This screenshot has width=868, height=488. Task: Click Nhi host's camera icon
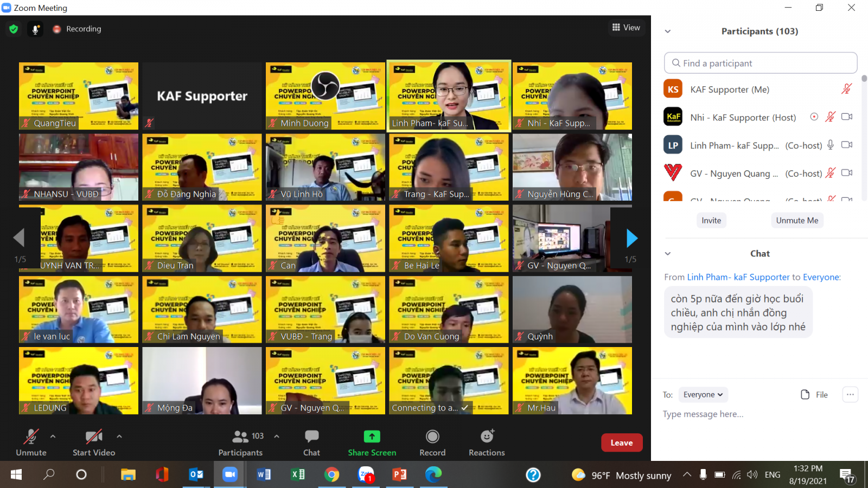847,117
